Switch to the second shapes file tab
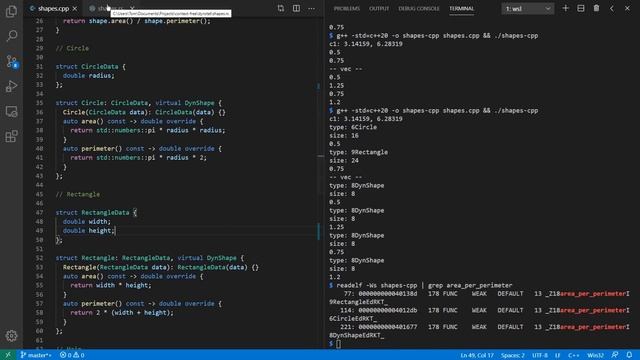 tap(110, 8)
